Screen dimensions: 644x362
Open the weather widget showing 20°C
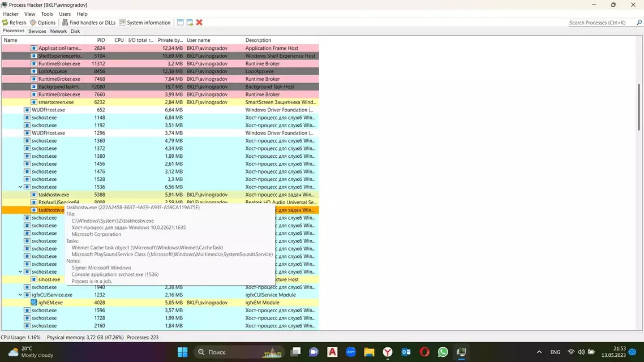coord(31,352)
